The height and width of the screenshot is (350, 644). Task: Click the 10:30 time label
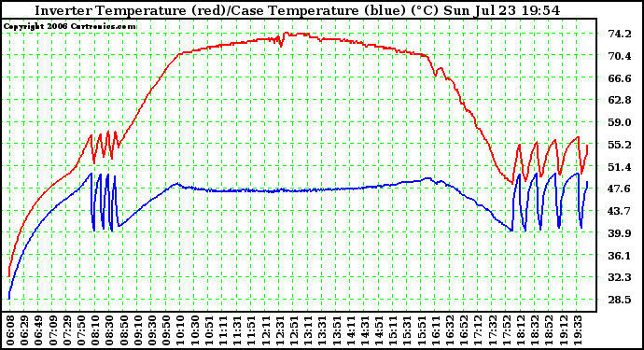point(195,330)
